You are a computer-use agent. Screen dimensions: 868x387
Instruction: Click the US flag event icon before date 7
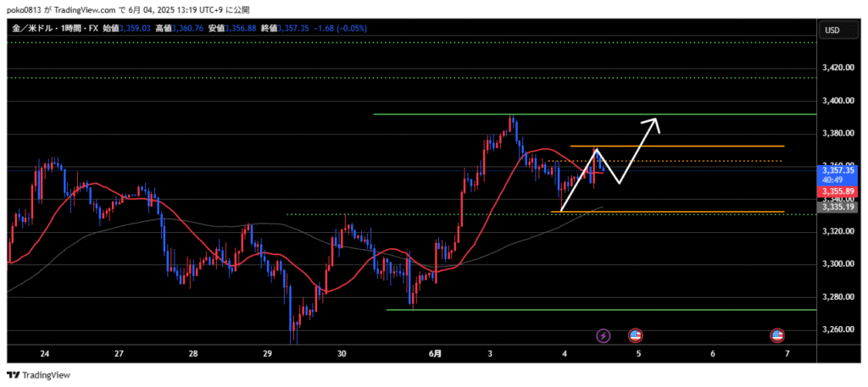coord(776,336)
